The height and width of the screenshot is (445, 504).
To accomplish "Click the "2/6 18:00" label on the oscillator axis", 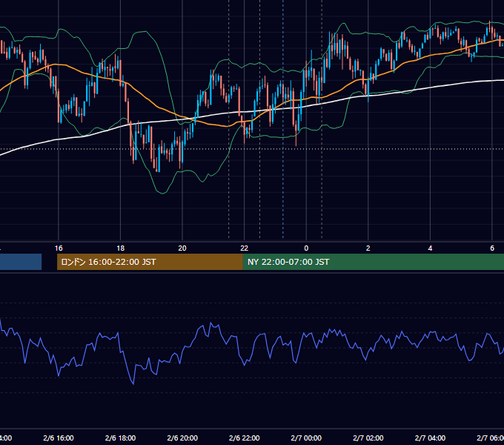I will tap(121, 438).
